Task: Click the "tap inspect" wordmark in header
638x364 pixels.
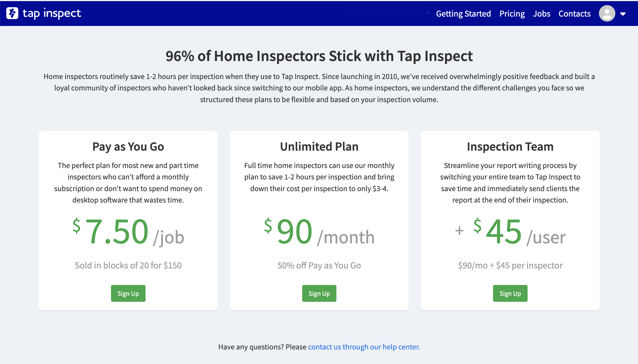Action: tap(52, 13)
